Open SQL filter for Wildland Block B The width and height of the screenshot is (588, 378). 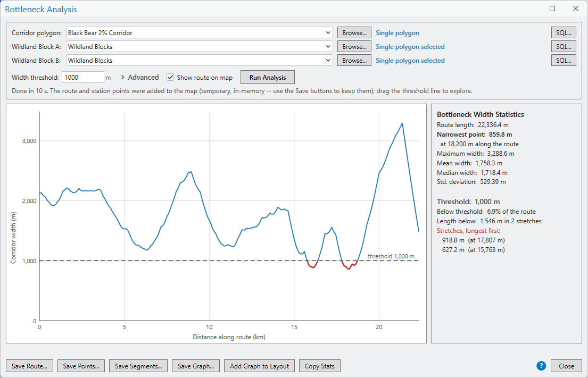563,60
